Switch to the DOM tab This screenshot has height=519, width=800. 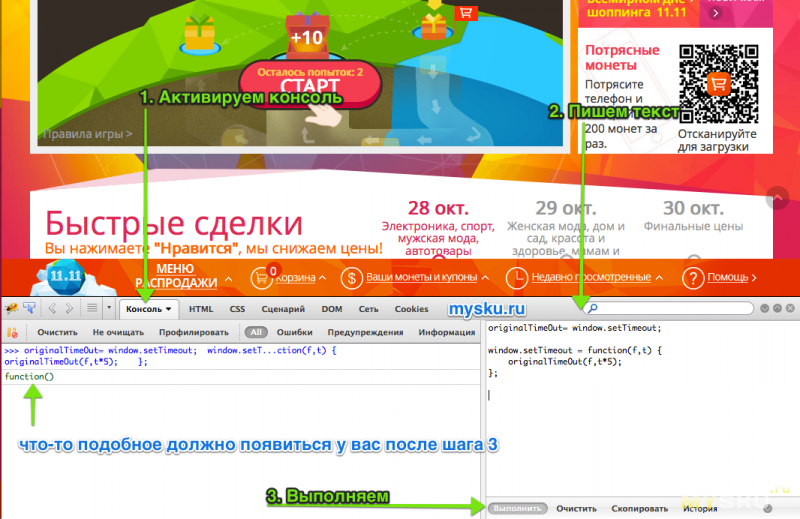point(332,309)
